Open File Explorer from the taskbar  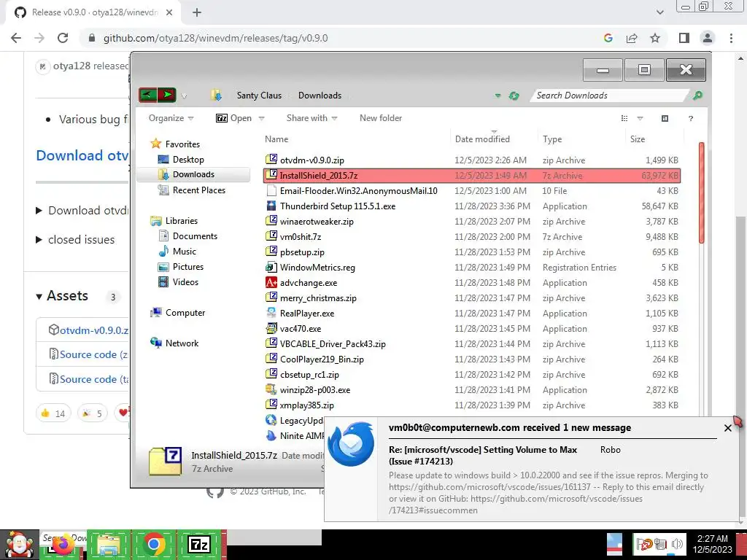pos(109,544)
